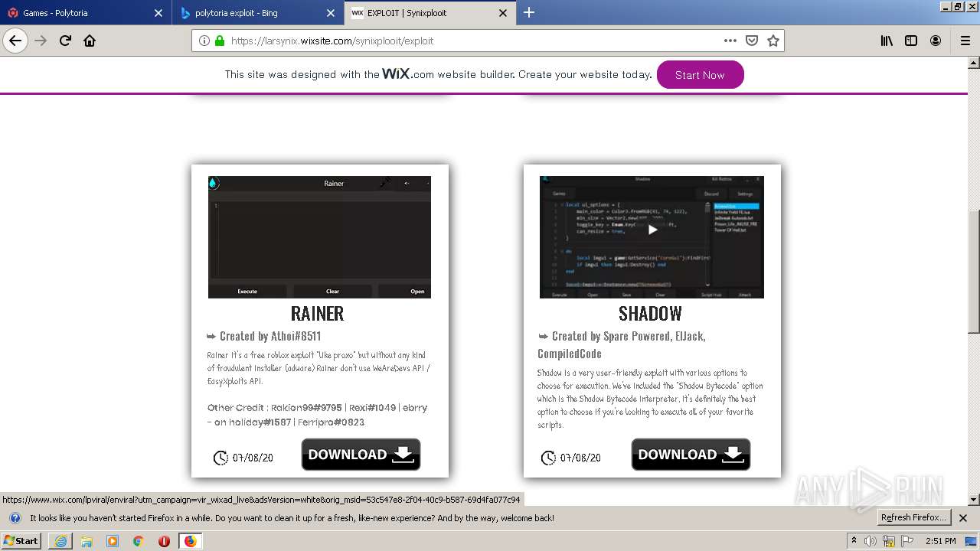Click the Wix Start Now button
The height and width of the screenshot is (551, 980).
pos(700,75)
